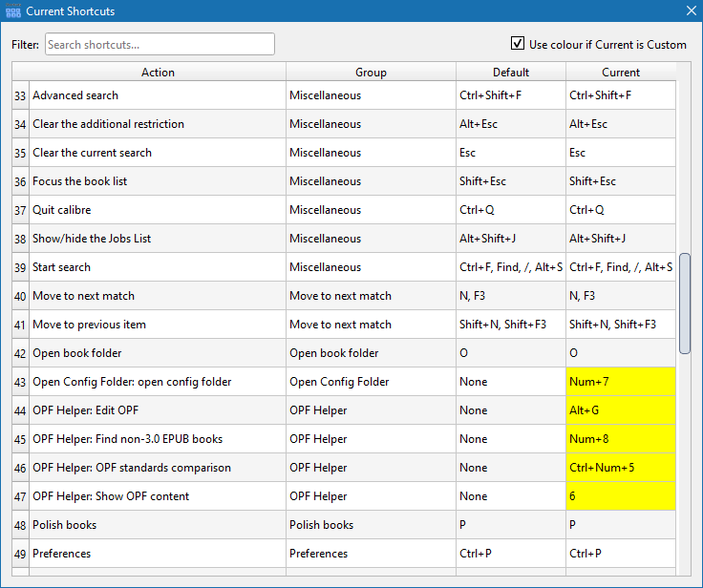Click Default 'Alt+Shift+J' cell
Image resolution: width=703 pixels, height=588 pixels.
click(511, 239)
